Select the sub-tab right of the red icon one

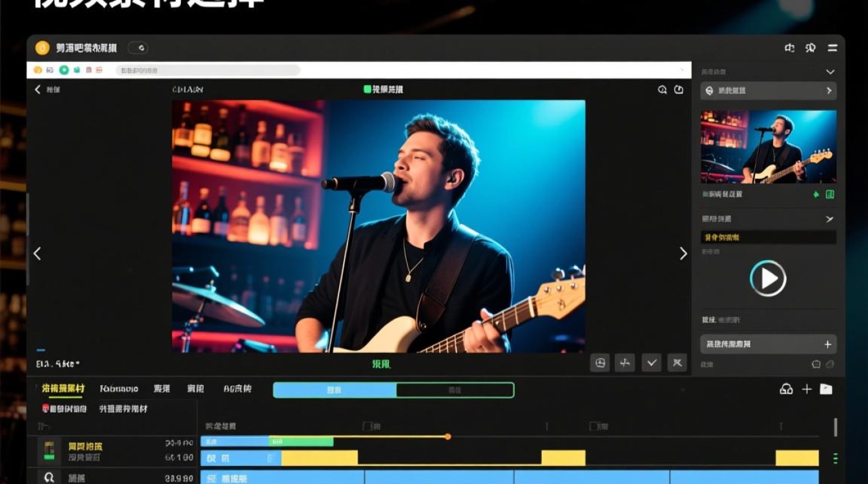point(123,408)
